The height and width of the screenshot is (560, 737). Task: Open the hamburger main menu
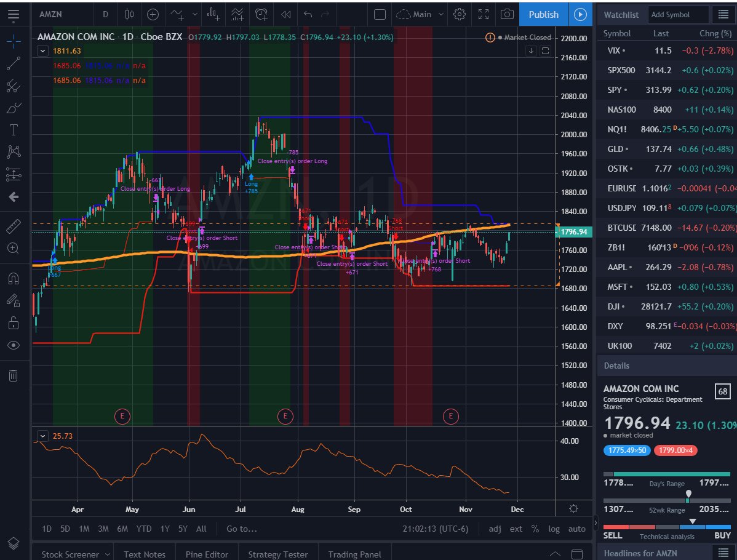[x=13, y=15]
